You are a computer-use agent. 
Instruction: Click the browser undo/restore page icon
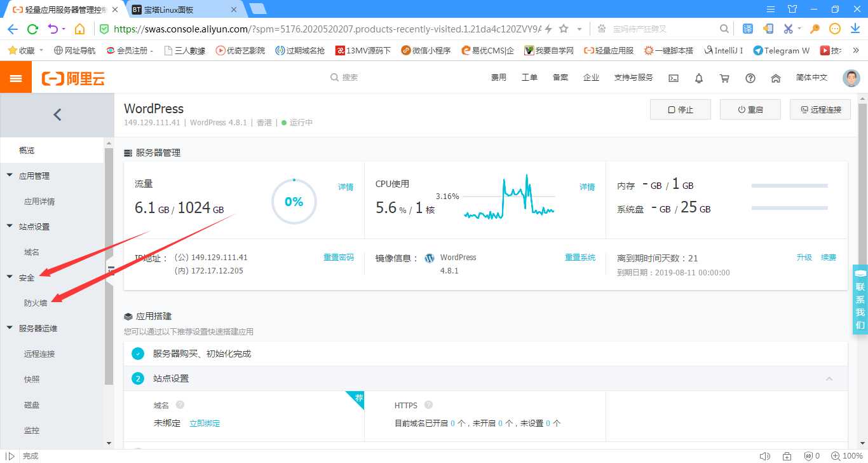(x=53, y=29)
